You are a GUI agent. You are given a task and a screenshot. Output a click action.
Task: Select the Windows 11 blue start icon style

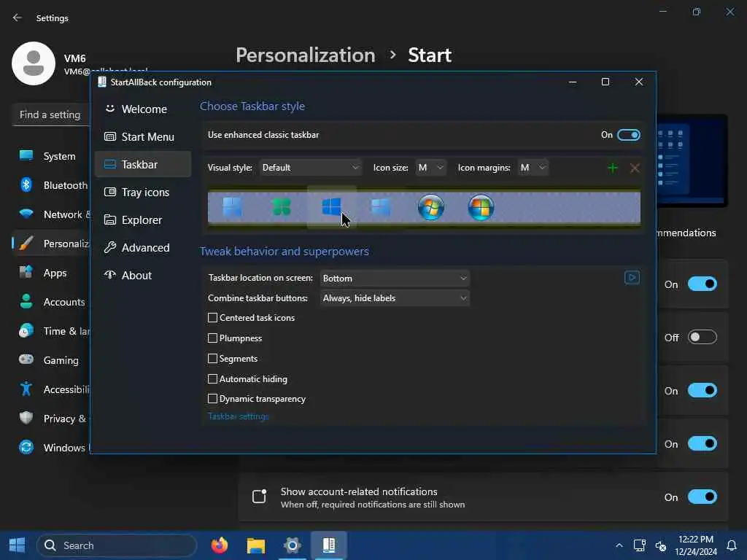coord(232,208)
